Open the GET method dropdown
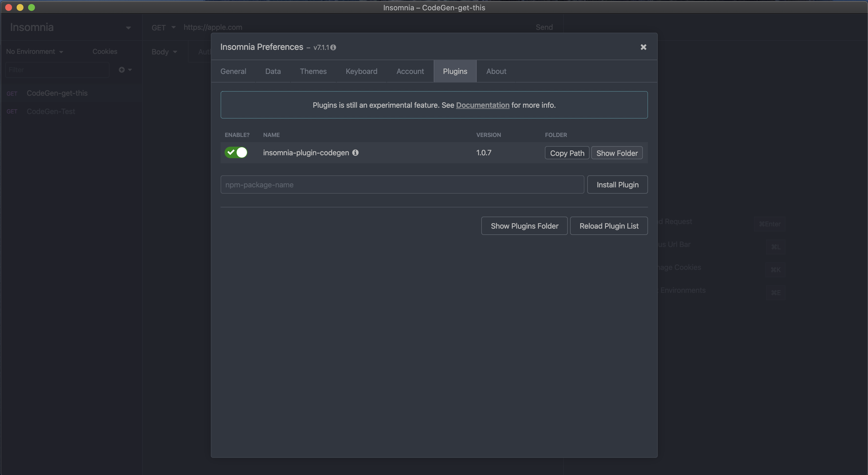 point(163,28)
